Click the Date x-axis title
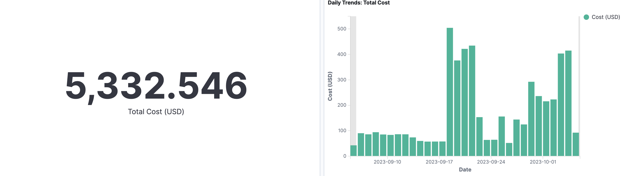 pyautogui.click(x=465, y=170)
